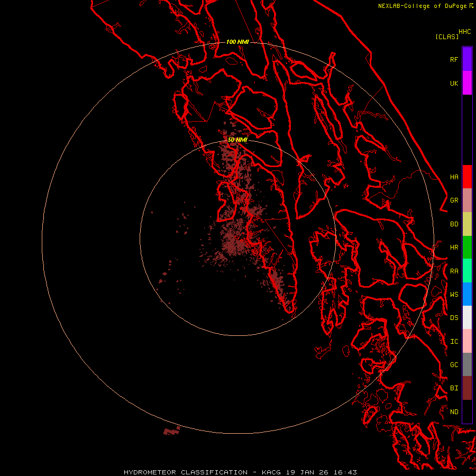
Task: Click the GR legend label
Action: (x=454, y=200)
